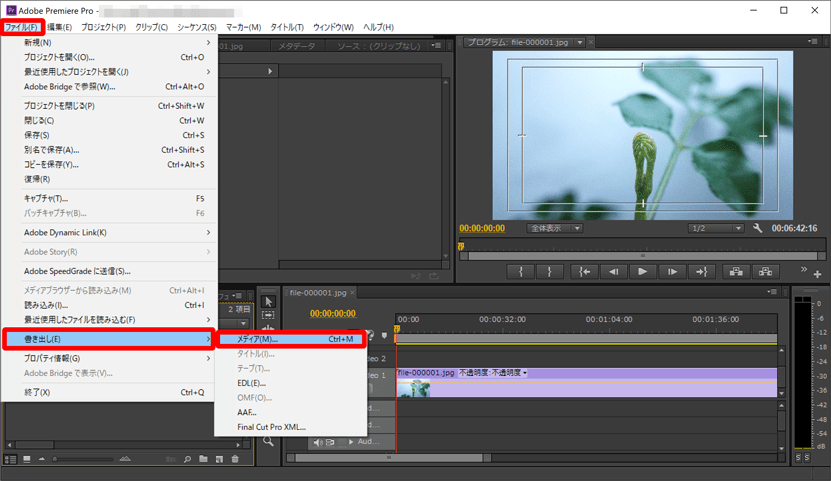This screenshot has width=831, height=481.
Task: Select 別名で保存(A)... in File menu
Action: coord(110,150)
